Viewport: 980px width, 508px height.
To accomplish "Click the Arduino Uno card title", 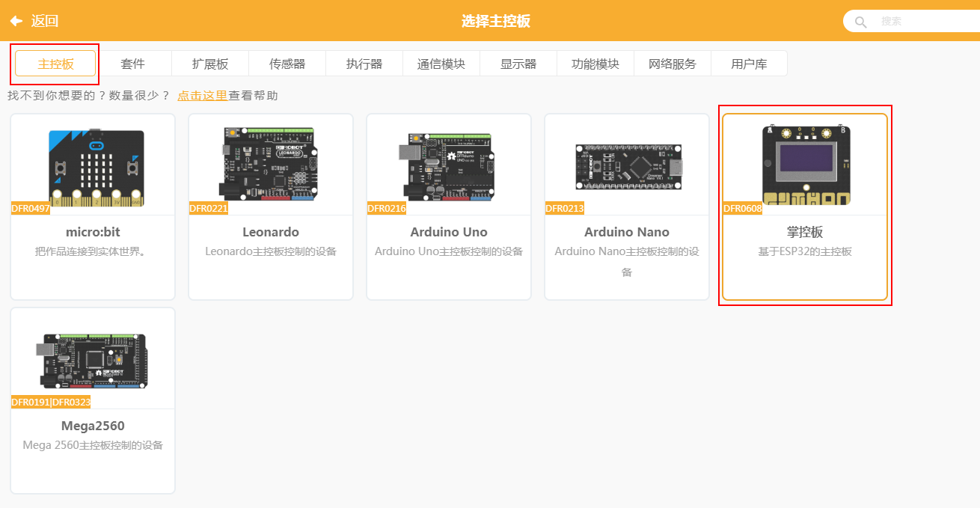I will coord(449,232).
